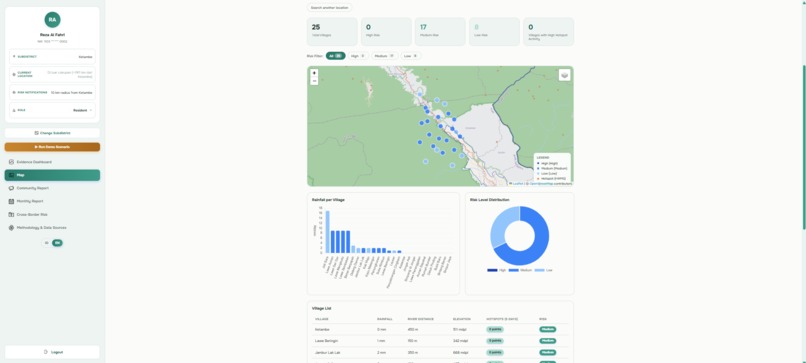The width and height of the screenshot is (806, 363).
Task: Click Search another location button
Action: [329, 8]
